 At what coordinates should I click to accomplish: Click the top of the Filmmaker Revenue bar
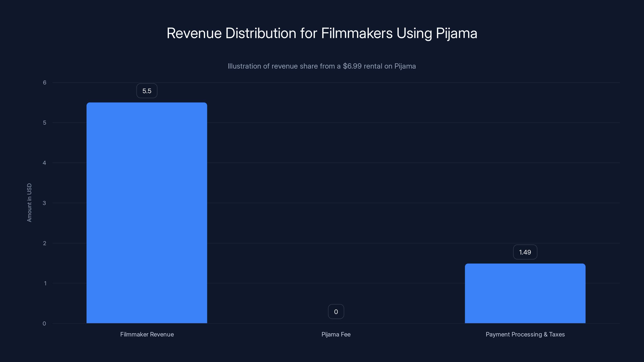point(147,104)
